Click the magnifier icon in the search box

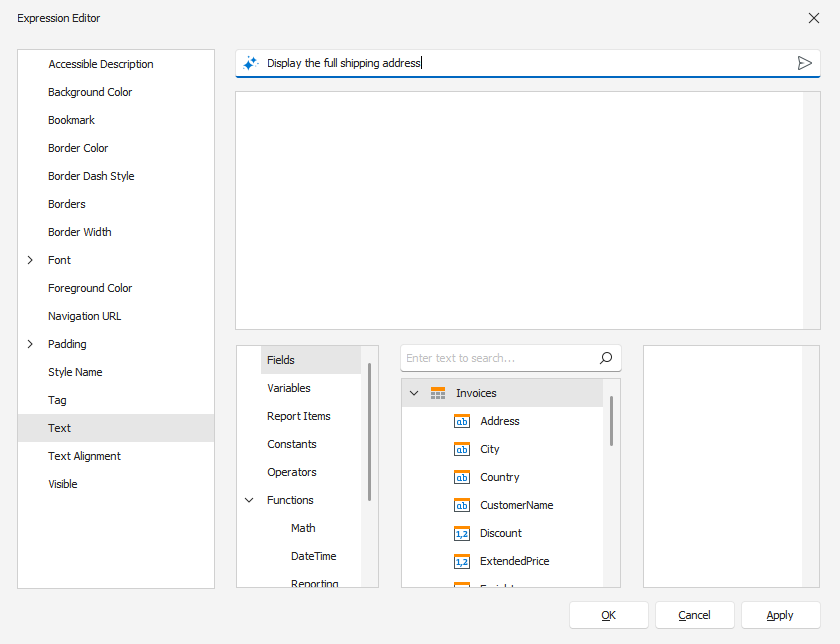(x=606, y=357)
